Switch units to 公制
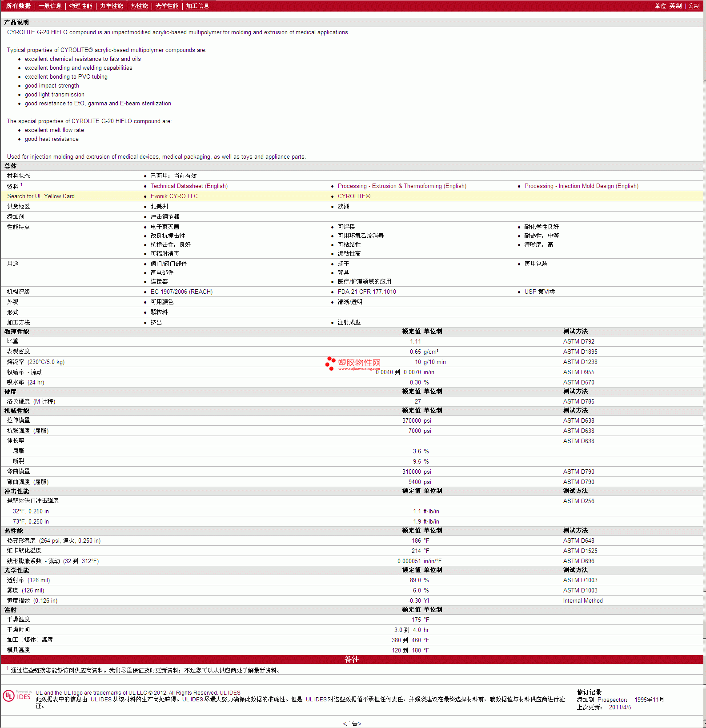 click(x=694, y=6)
